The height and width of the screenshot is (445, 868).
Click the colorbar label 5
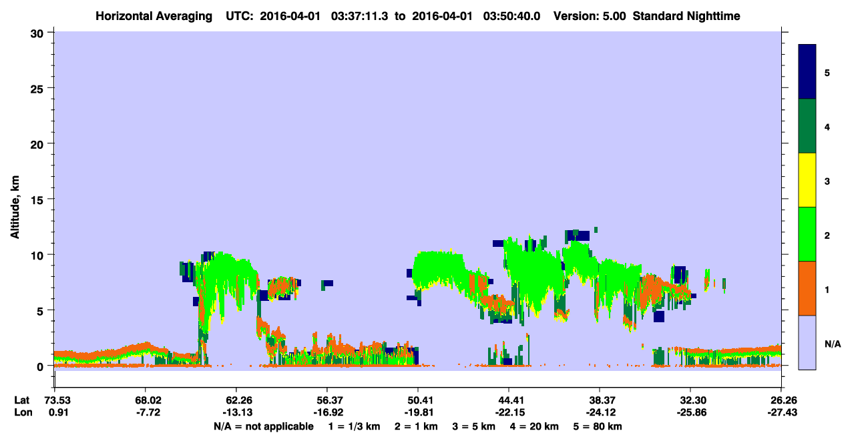(x=827, y=72)
